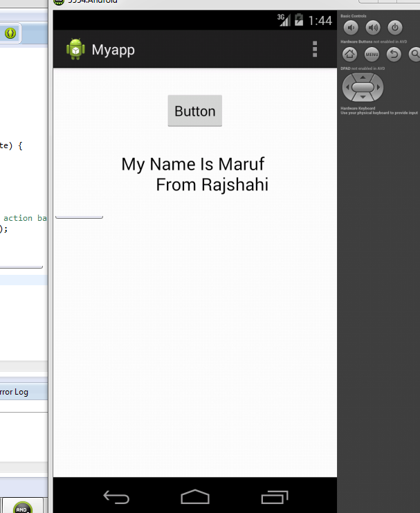Click the Myapp Android launcher icon
Screen dimensions: 420x513
click(x=75, y=49)
